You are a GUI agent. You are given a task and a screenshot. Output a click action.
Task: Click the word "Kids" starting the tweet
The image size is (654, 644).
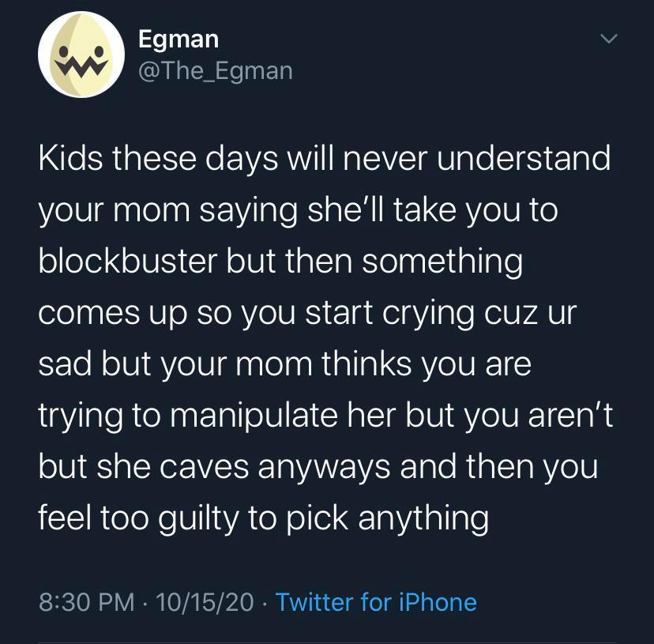tap(71, 159)
